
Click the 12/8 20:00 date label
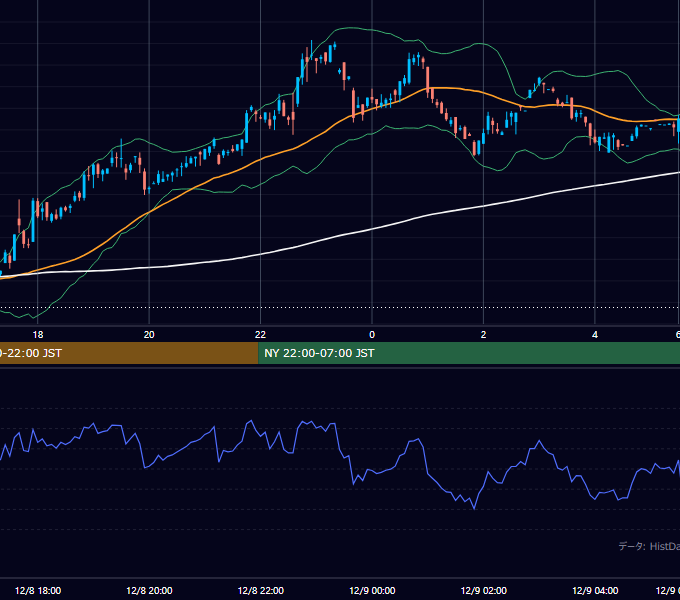149,591
